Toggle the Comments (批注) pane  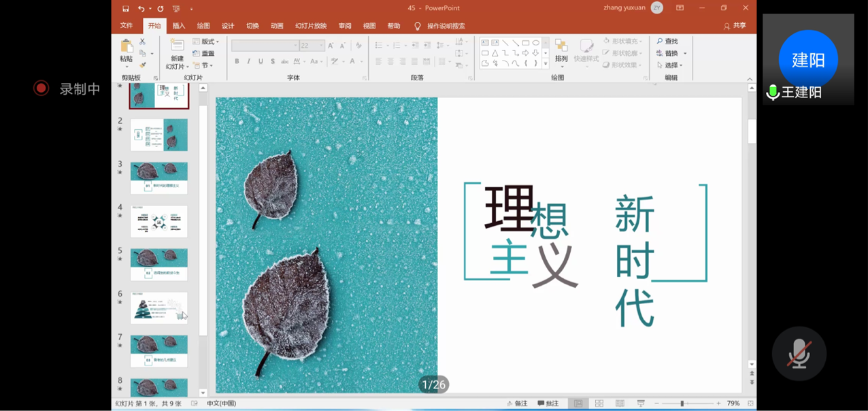[x=548, y=404]
